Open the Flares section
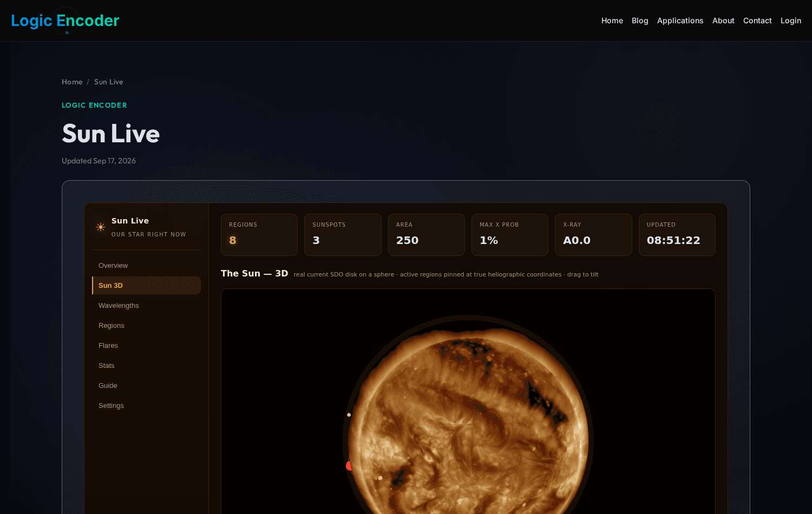 (146, 346)
